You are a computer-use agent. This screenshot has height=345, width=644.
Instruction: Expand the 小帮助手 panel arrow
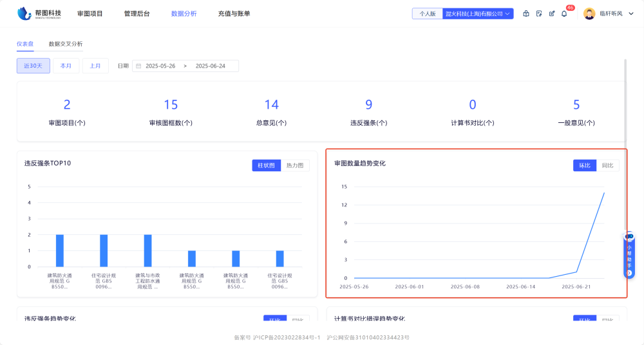629,273
